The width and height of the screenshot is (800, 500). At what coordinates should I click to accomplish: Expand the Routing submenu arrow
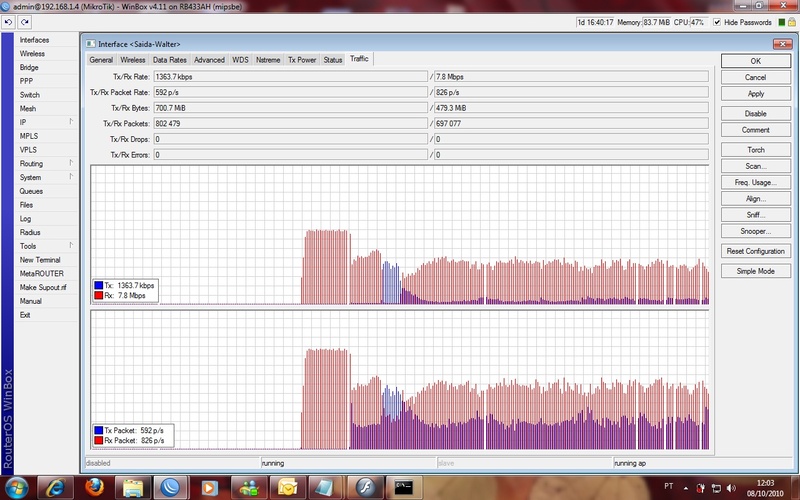point(71,163)
